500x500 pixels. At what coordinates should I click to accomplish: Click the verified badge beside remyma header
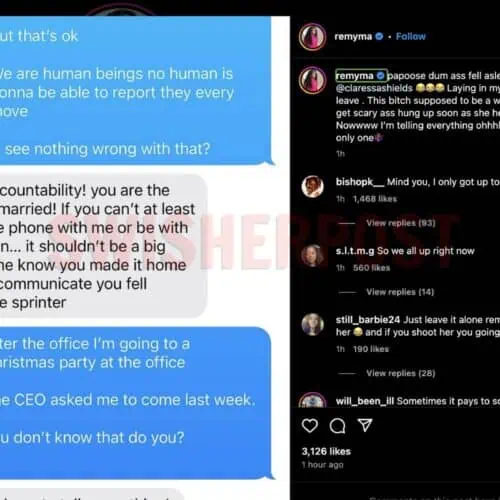(379, 36)
